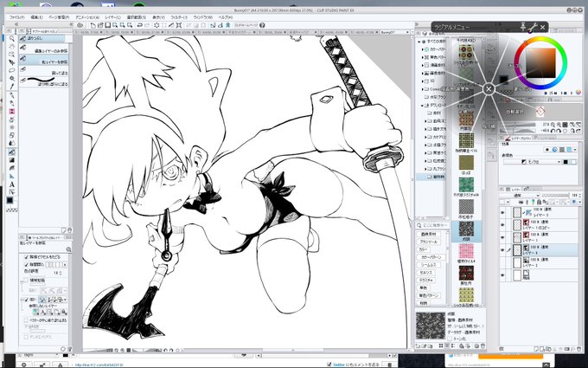Zoom in with the navigator plus magnifier
Image resolution: width=588 pixels, height=368 pixels.
pyautogui.click(x=559, y=125)
